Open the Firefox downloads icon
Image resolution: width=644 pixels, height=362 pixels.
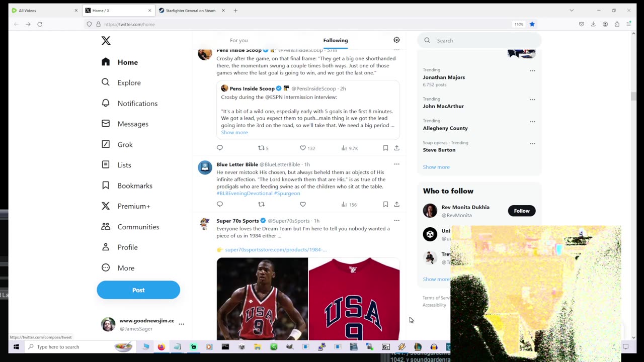pyautogui.click(x=593, y=24)
